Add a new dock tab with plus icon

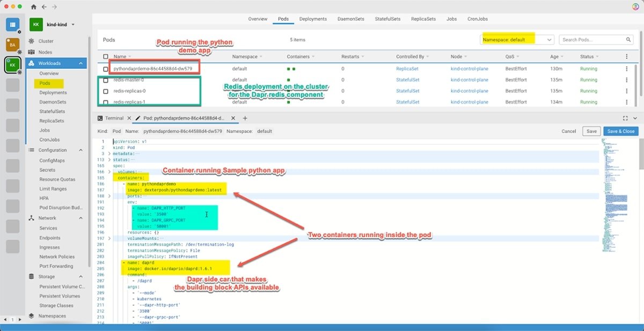tap(245, 118)
